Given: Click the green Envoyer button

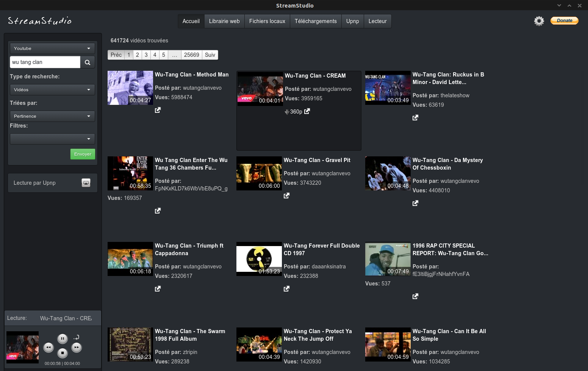Looking at the screenshot, I should pos(83,154).
